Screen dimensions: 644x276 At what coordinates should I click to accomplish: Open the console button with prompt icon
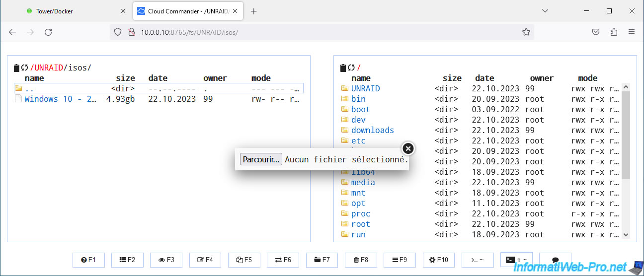(x=477, y=260)
